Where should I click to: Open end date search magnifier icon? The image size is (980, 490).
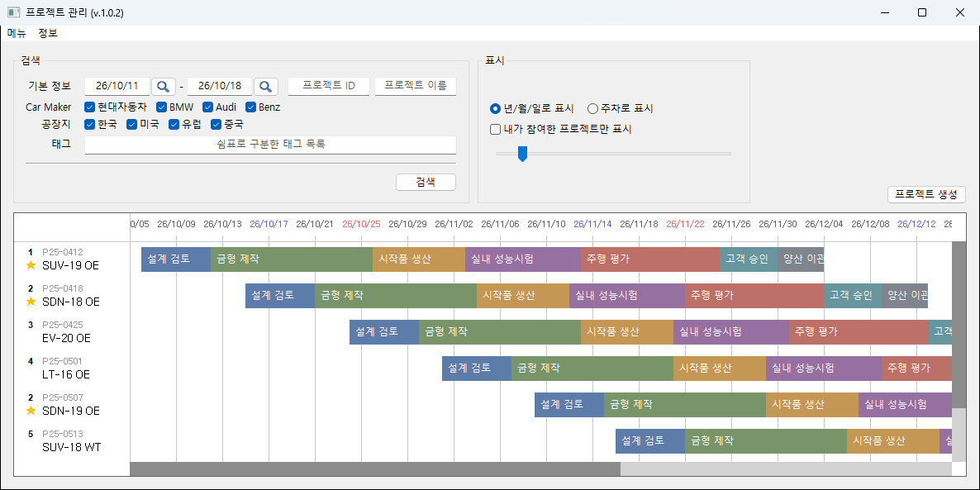click(x=265, y=86)
